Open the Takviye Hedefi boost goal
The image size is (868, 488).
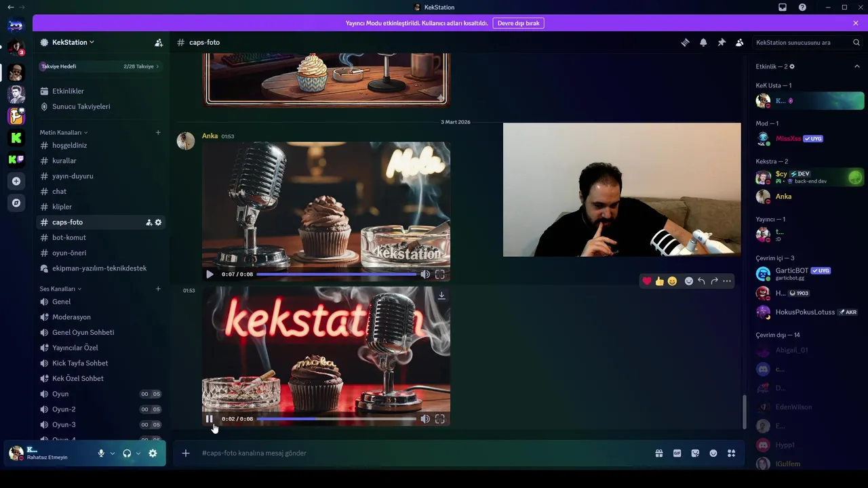coord(100,66)
